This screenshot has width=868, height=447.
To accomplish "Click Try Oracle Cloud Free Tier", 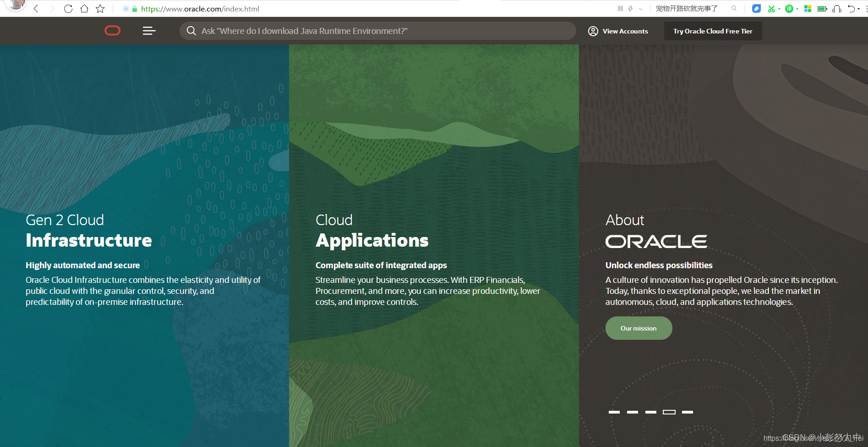I will (x=713, y=31).
